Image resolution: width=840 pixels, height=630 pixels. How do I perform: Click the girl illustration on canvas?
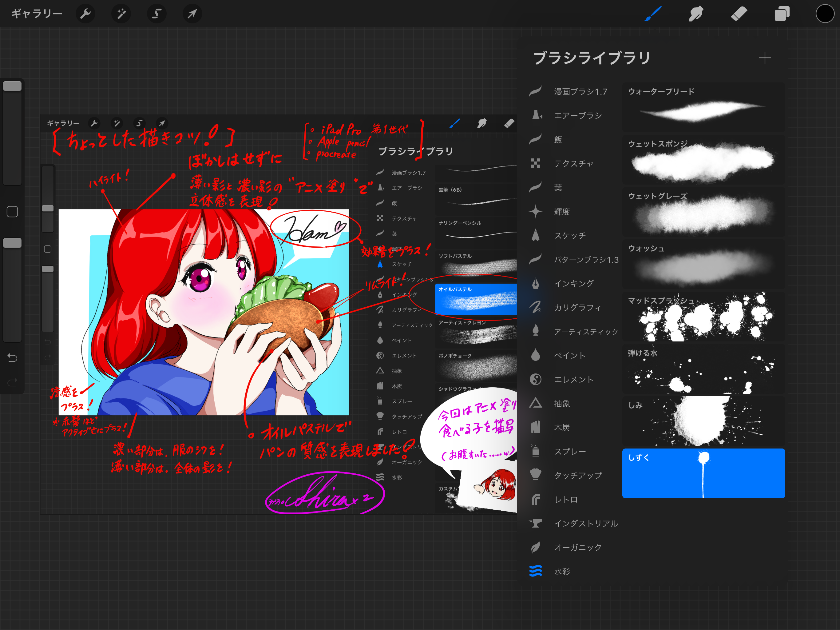[204, 312]
